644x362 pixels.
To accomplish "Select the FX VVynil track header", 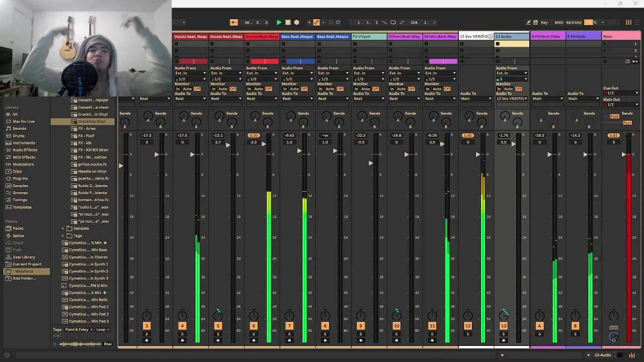I will [369, 37].
